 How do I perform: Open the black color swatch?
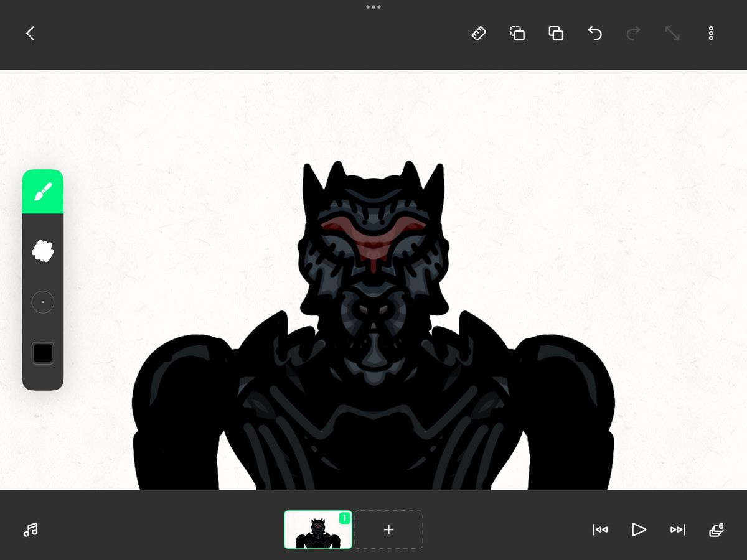[x=43, y=353]
